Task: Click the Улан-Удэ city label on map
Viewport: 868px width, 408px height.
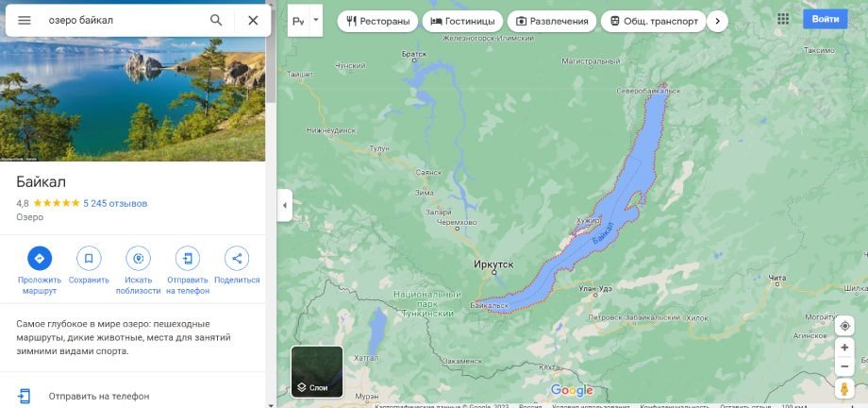Action: (x=597, y=288)
